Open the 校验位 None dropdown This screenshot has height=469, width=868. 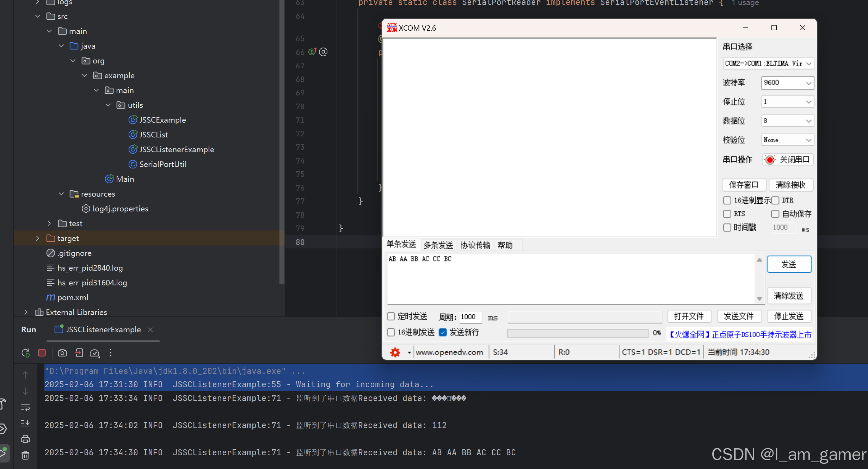coord(787,140)
